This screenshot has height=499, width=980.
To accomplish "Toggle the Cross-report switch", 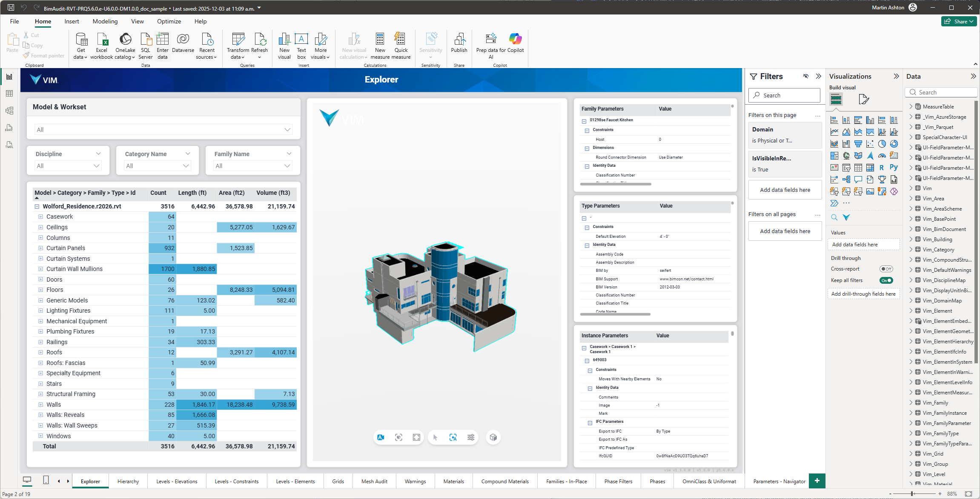I will (886, 269).
